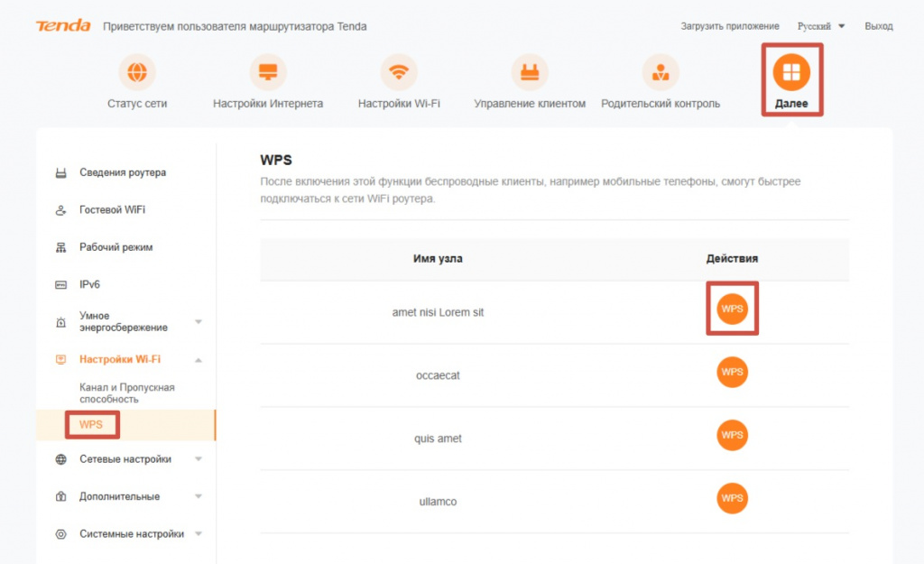Expand Системные настройки submenu arrow
The image size is (924, 564).
pos(199,534)
